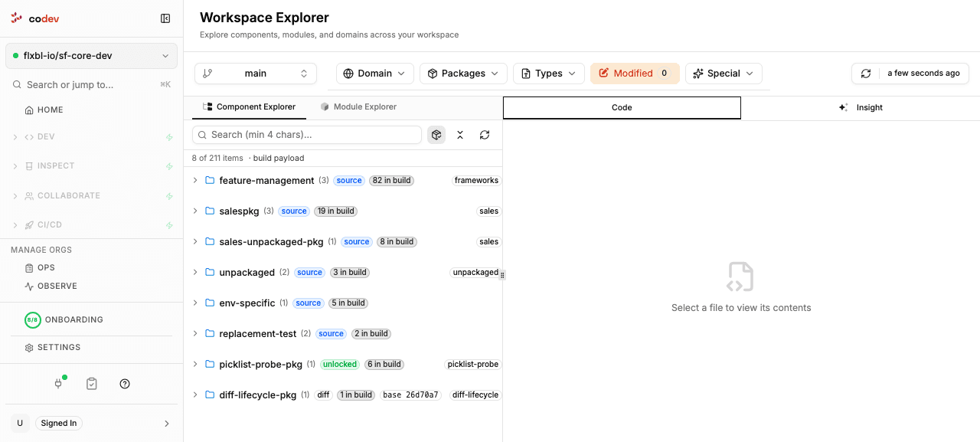Viewport: 980px width, 442px height.
Task: Open the Domain filter dropdown
Action: [x=375, y=74]
